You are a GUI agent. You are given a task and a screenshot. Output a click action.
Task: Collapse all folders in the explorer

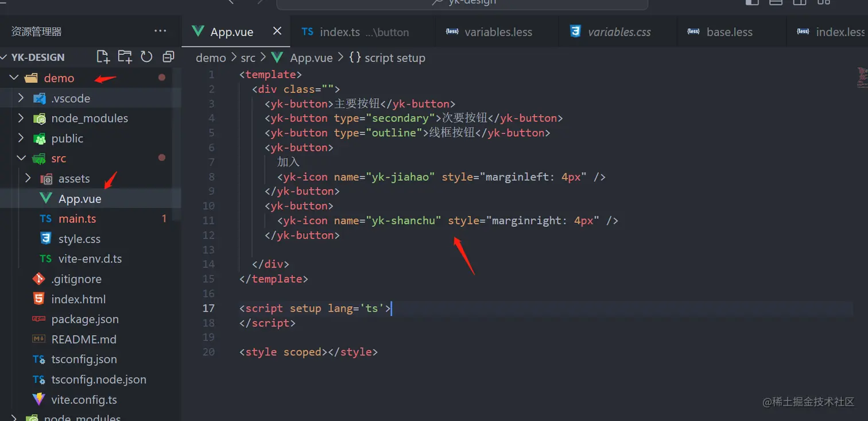(168, 57)
